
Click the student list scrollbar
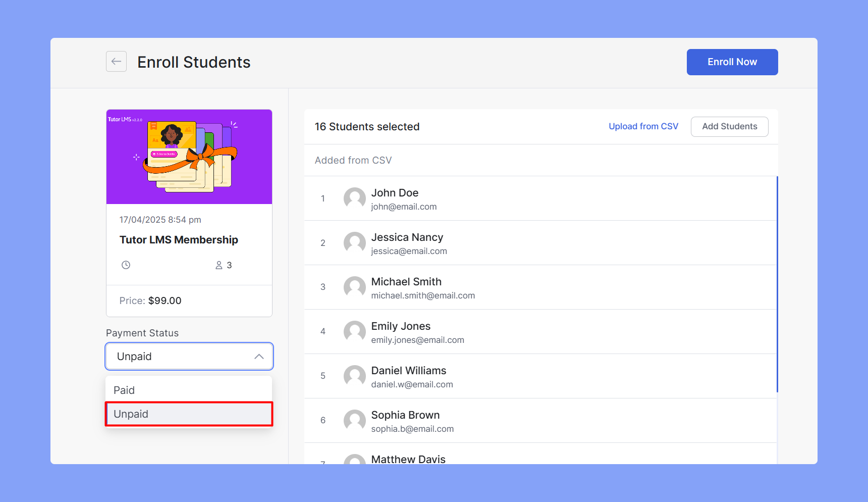[777, 284]
